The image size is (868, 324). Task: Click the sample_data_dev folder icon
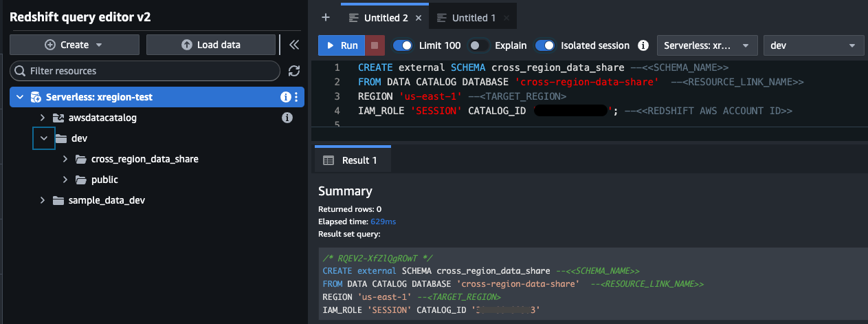[x=58, y=200]
